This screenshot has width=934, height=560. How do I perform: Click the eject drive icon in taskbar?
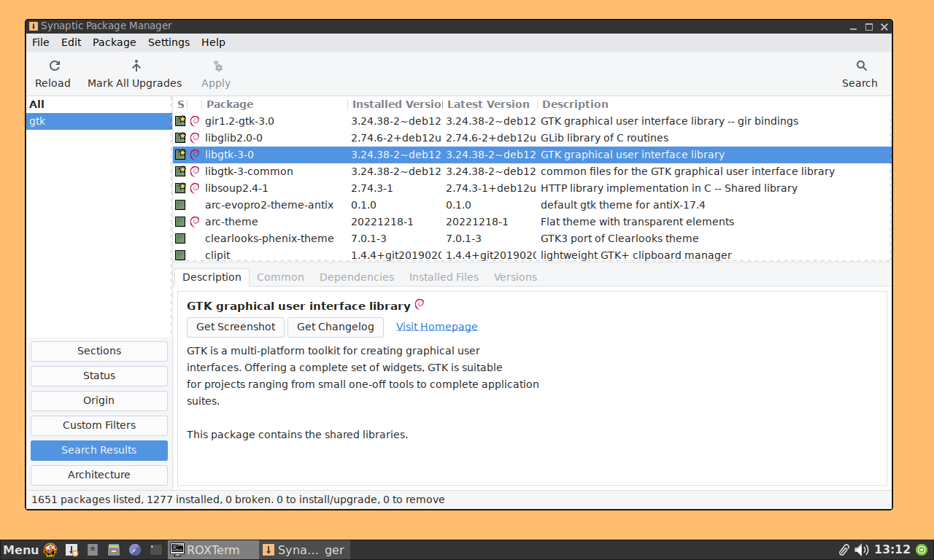coord(93,550)
